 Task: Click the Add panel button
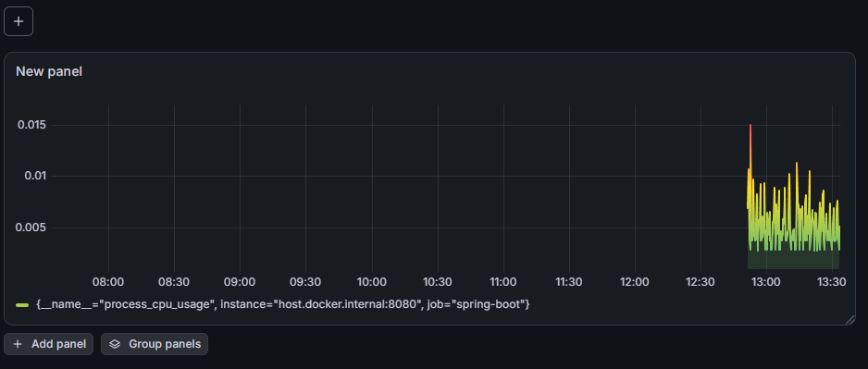tap(49, 344)
